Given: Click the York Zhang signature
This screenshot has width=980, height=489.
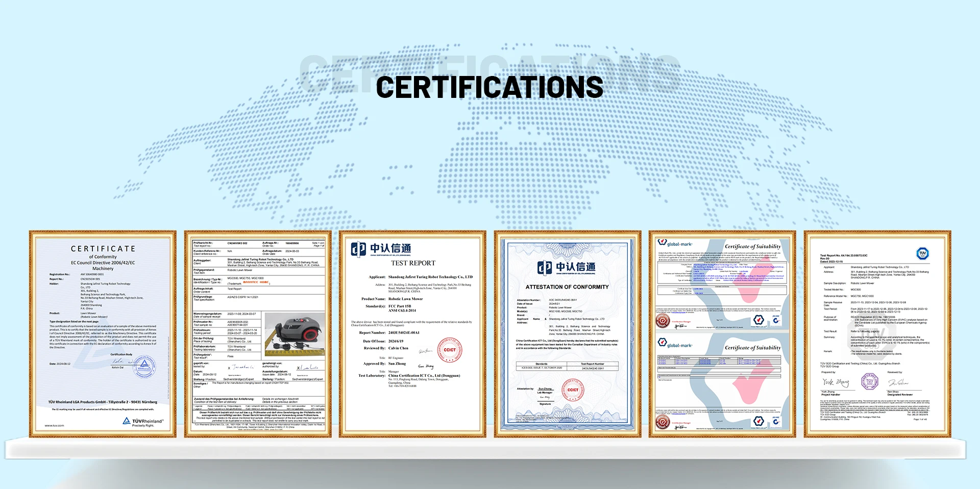Looking at the screenshot, I should coord(836,382).
